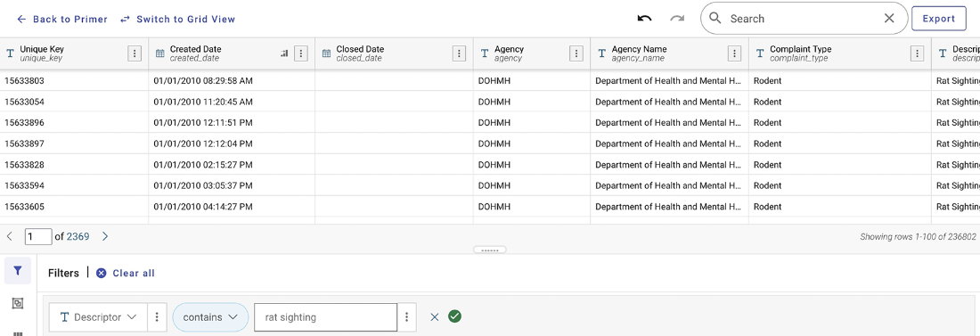Redo the last action

(677, 19)
